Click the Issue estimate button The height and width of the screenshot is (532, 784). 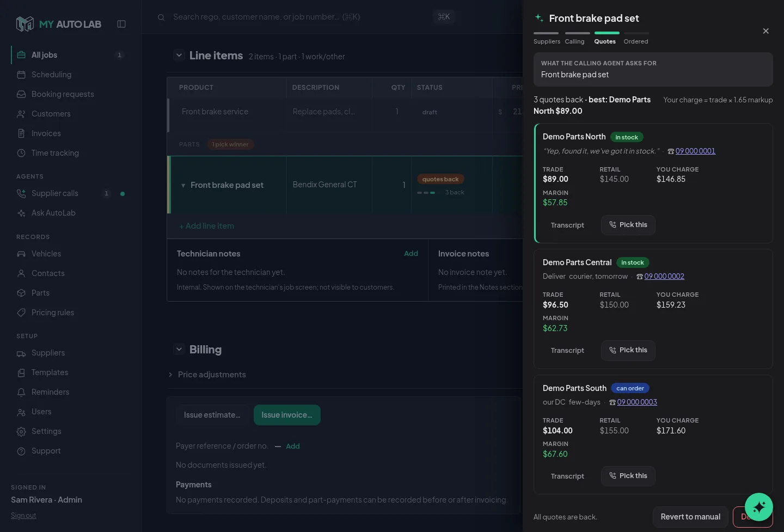(212, 415)
